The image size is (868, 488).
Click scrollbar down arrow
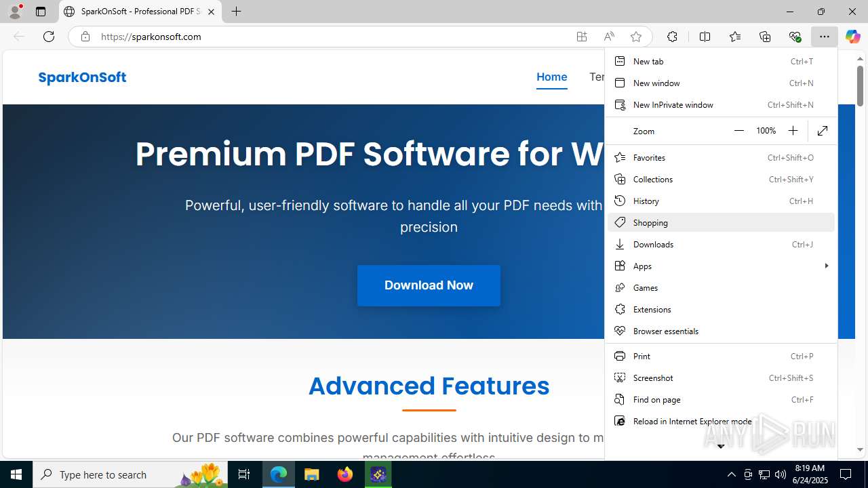pos(860,450)
